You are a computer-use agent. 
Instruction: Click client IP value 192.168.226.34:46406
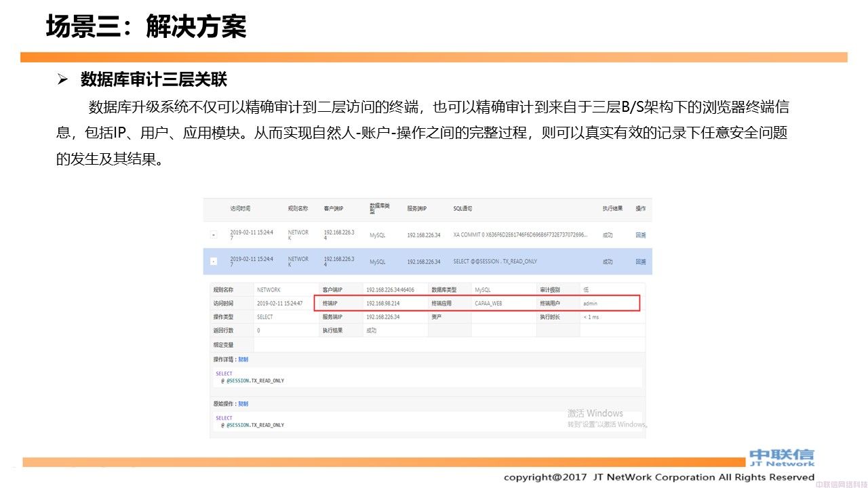pyautogui.click(x=390, y=289)
